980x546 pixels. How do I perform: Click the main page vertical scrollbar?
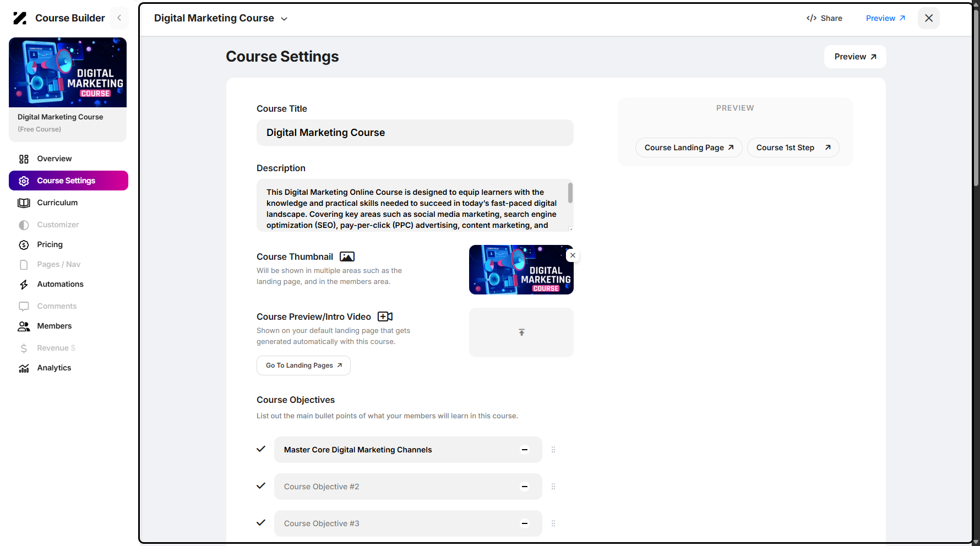pos(976,99)
